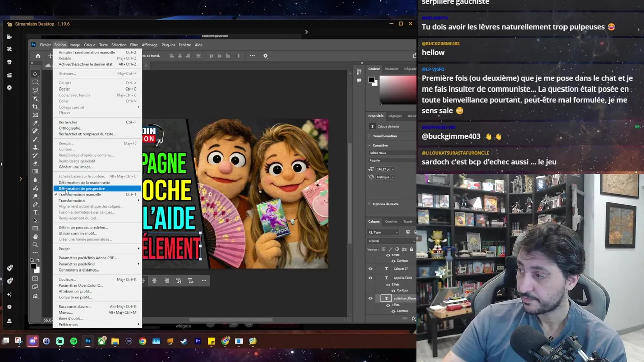The width and height of the screenshot is (644, 362).
Task: Switch to the Nuancier tab
Action: pyautogui.click(x=391, y=69)
